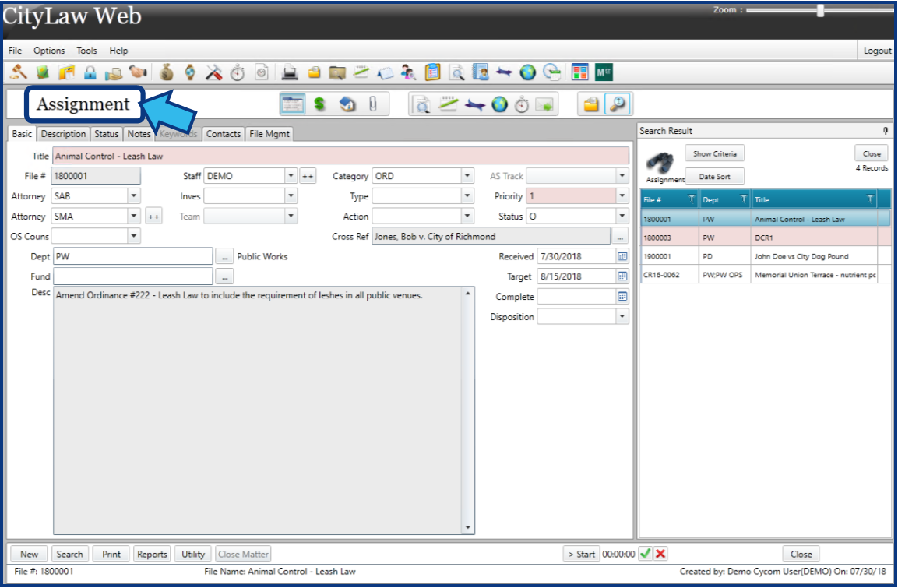Image resolution: width=898 pixels, height=588 pixels.
Task: Click the padlock icon in main toolbar
Action: click(90, 72)
